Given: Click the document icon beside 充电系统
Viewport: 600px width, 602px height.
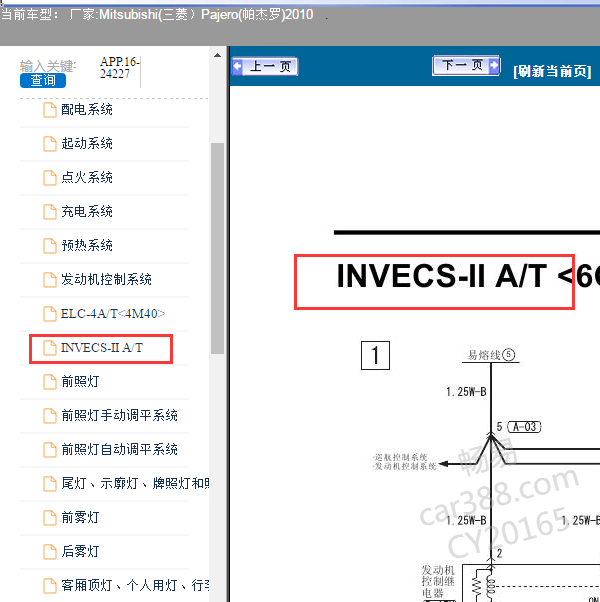Looking at the screenshot, I should tap(50, 212).
